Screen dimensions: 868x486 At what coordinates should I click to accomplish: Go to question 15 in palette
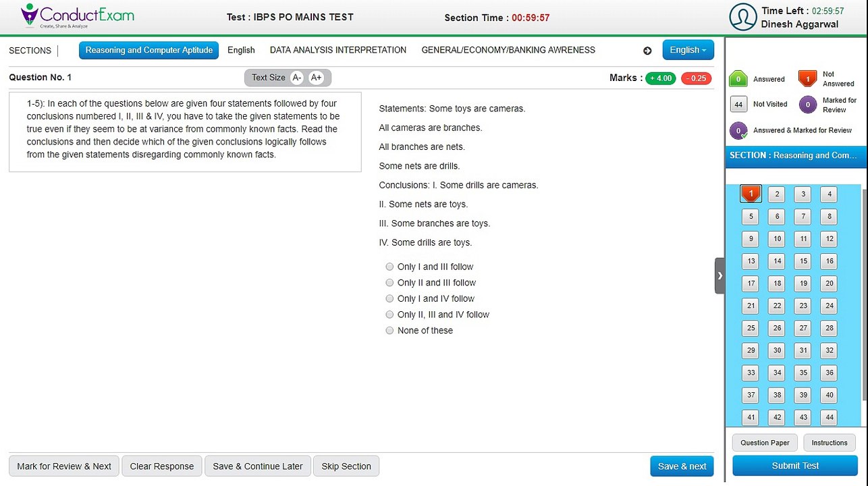point(803,261)
